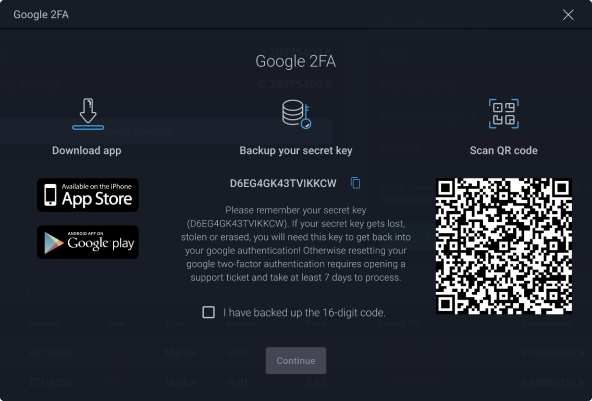Click the 'Please remember your secret key' paragraph
Viewport: 592px width, 401px height.
(x=296, y=244)
